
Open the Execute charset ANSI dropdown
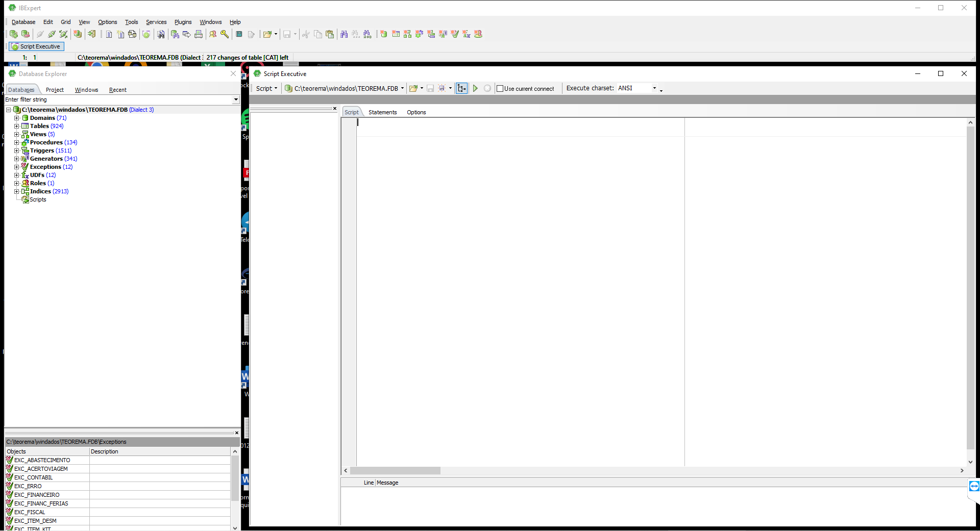pyautogui.click(x=654, y=88)
